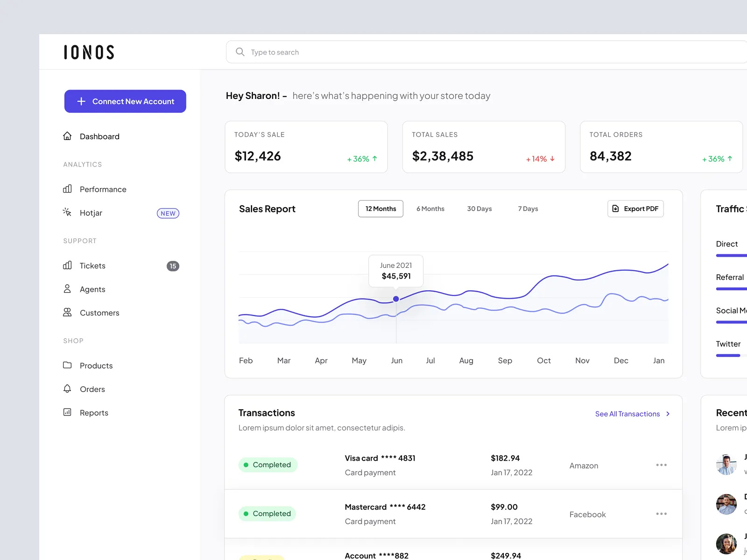
Task: Click the Referral traffic label
Action: coord(730,277)
